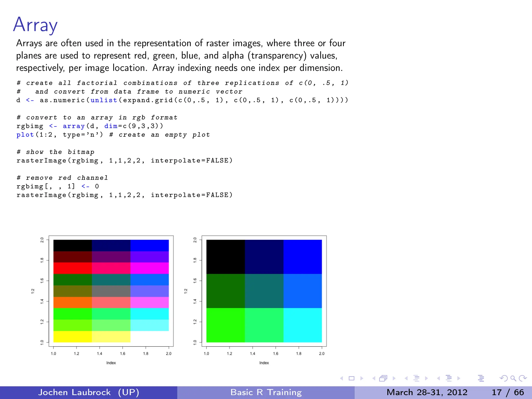Click the yellow cell in left raster plot
The width and height of the screenshot is (532, 399).
point(72,336)
